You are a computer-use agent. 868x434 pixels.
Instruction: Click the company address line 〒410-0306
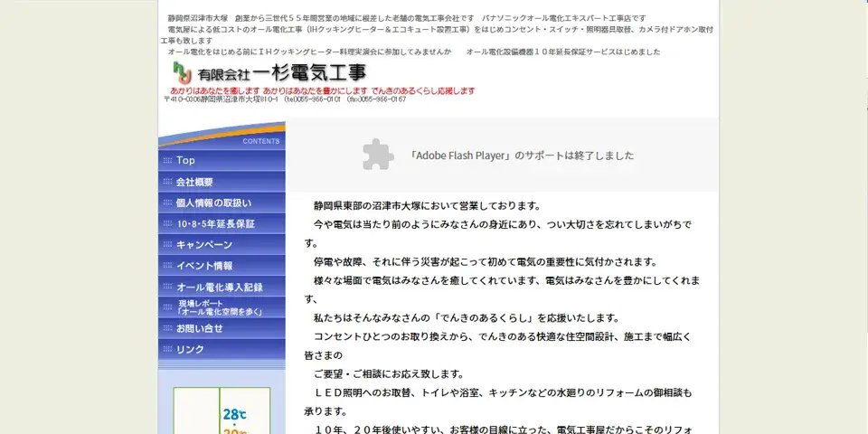285,99
